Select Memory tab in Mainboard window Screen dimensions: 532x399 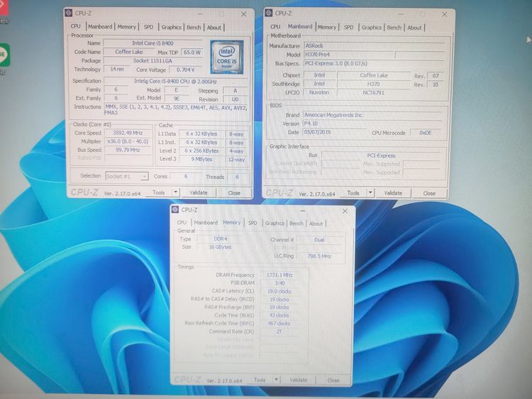(x=327, y=27)
